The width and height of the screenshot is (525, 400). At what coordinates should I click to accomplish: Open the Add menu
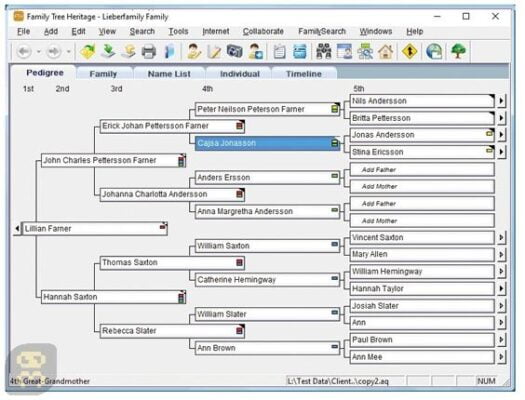click(x=51, y=31)
